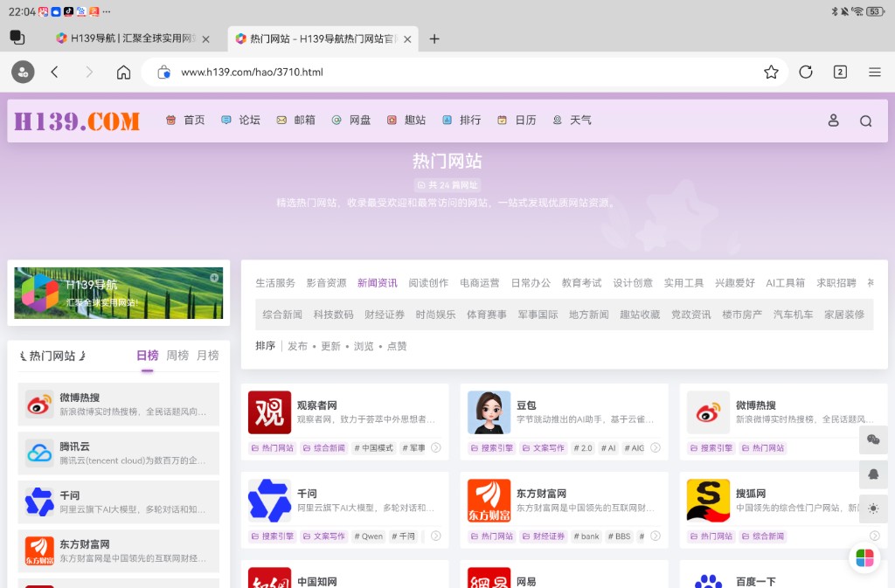Click the H139.COM site logo
The height and width of the screenshot is (588, 895).
coord(77,121)
